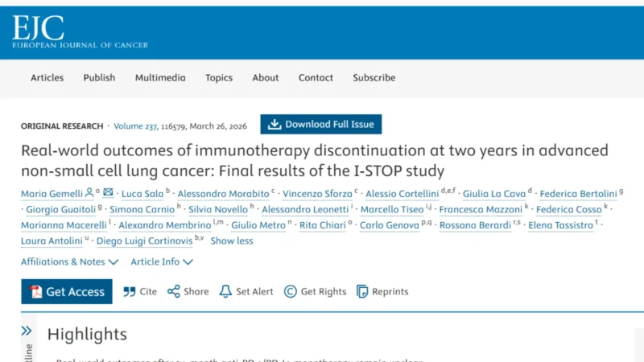Click the Get Rights label text
Image resolution: width=644 pixels, height=362 pixels.
pos(324,291)
